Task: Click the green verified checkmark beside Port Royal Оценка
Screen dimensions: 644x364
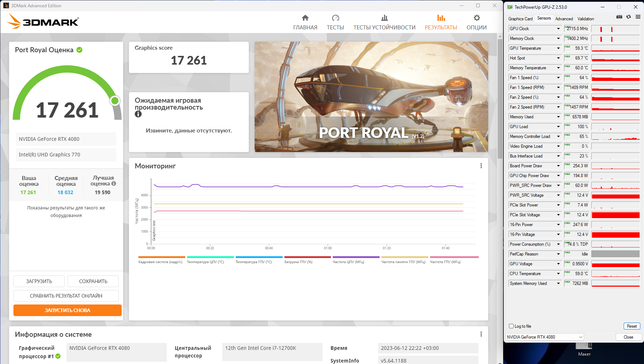Action: coord(80,50)
